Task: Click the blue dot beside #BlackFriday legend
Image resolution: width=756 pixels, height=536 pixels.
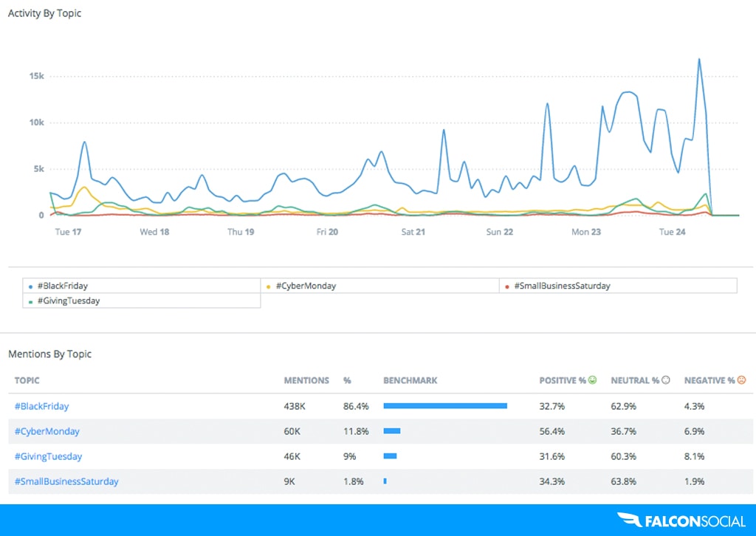Action: pos(30,286)
